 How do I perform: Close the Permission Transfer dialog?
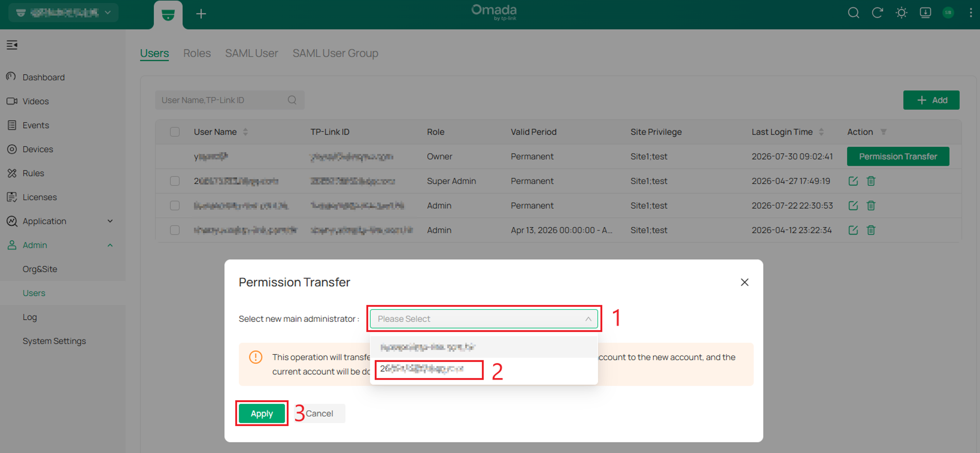(x=744, y=282)
